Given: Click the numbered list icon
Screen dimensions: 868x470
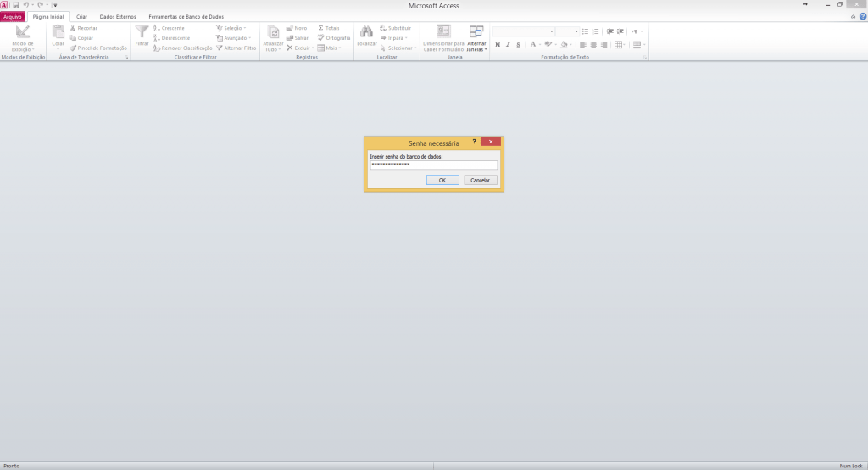Looking at the screenshot, I should pyautogui.click(x=596, y=31).
